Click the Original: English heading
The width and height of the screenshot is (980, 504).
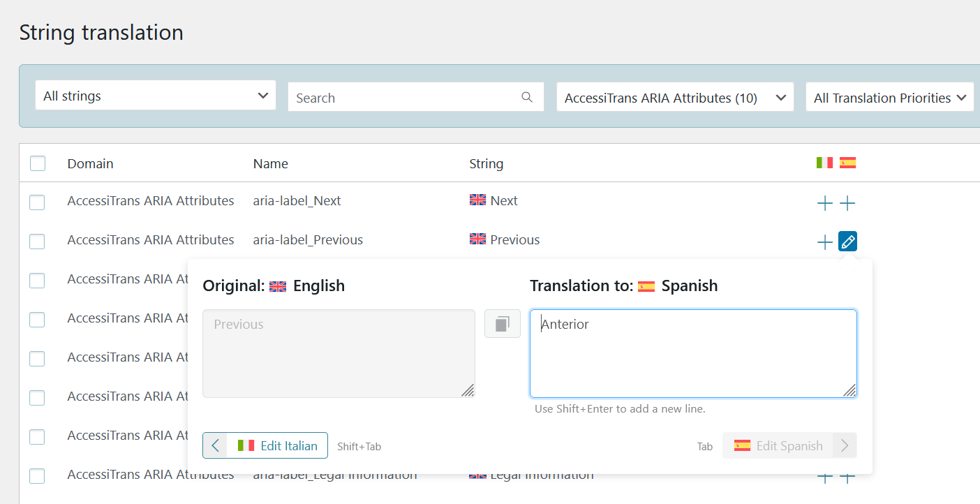point(274,286)
